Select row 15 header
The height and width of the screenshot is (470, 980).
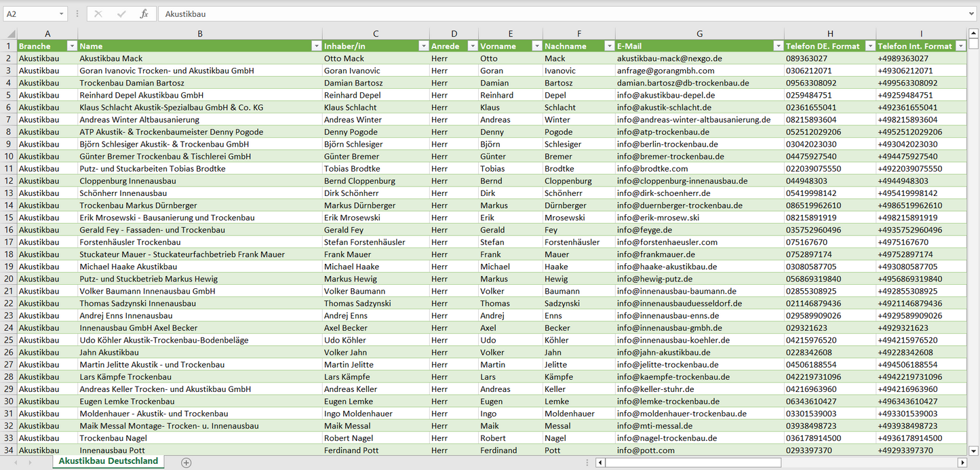tap(9, 218)
